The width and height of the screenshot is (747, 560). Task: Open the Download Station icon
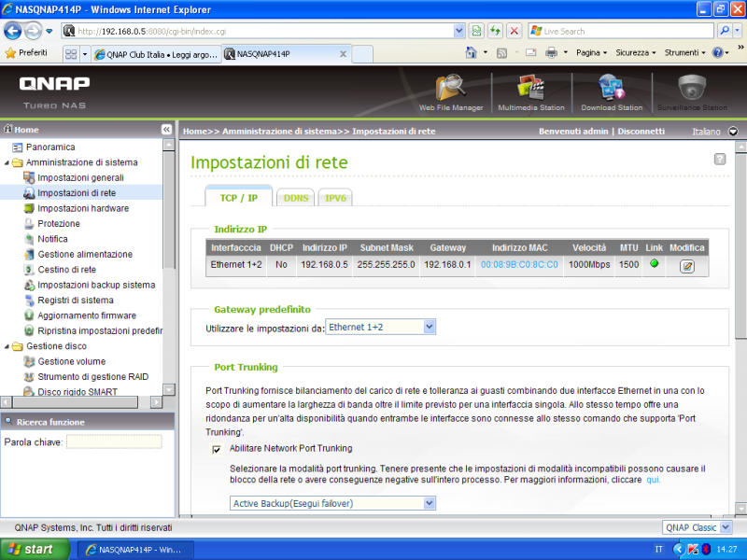click(611, 91)
